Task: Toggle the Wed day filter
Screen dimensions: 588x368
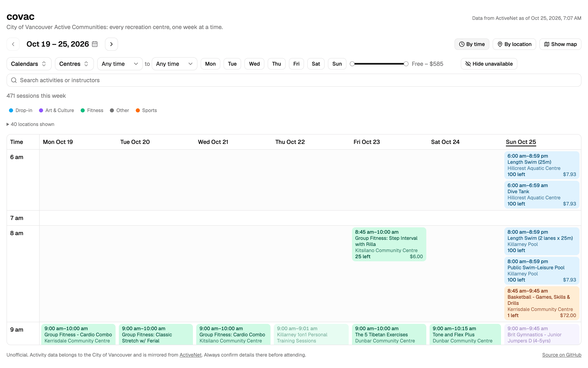Action: click(254, 64)
